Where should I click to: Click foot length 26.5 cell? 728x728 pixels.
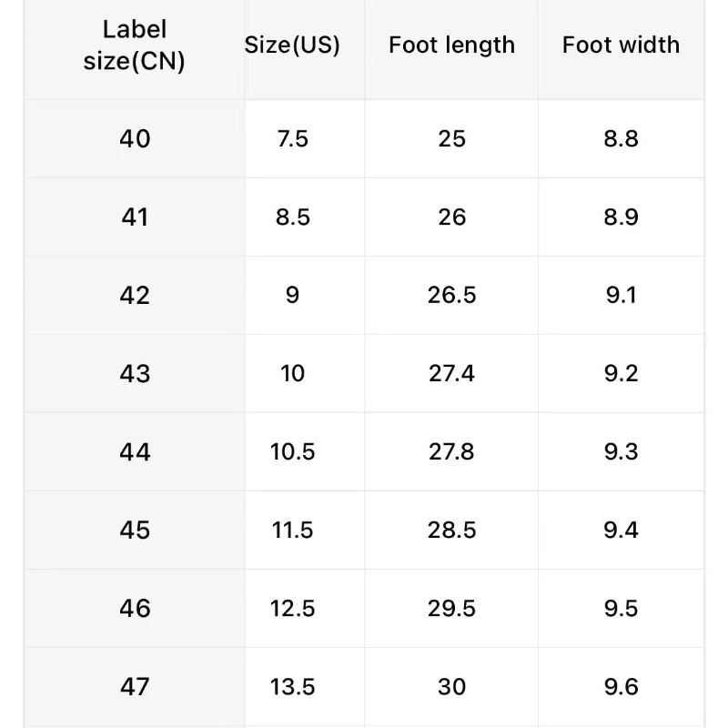click(x=451, y=296)
